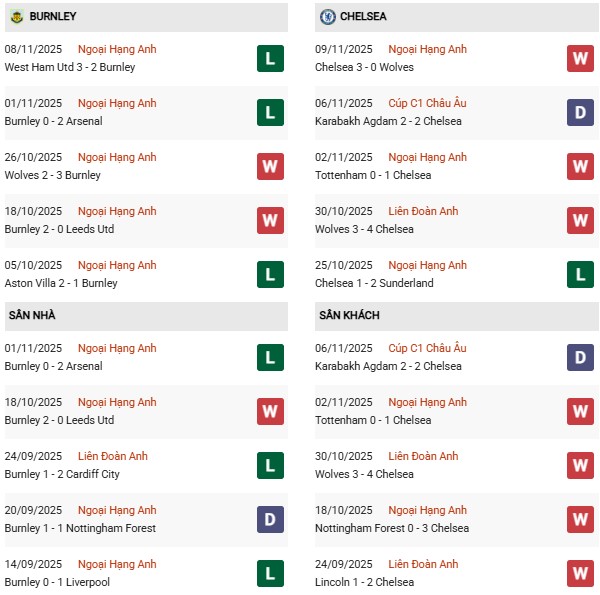This screenshot has height=595, width=600.
Task: Click L badge for Chelsea 1 - 2 Sunderland
Action: point(580,275)
